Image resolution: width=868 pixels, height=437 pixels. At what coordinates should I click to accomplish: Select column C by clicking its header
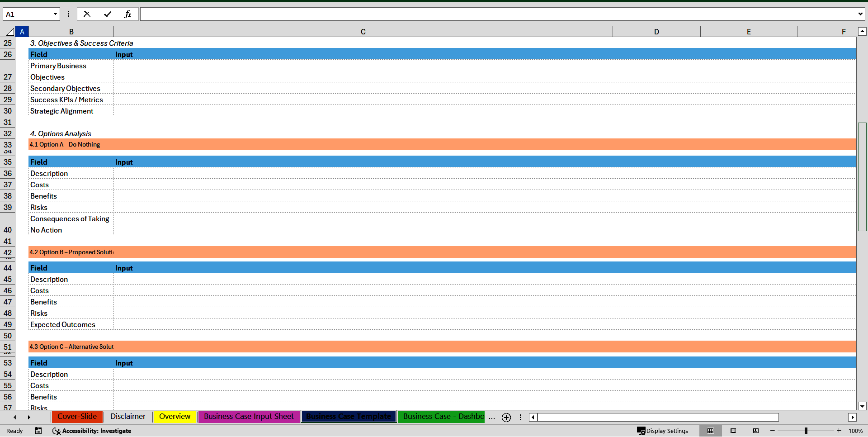[363, 32]
